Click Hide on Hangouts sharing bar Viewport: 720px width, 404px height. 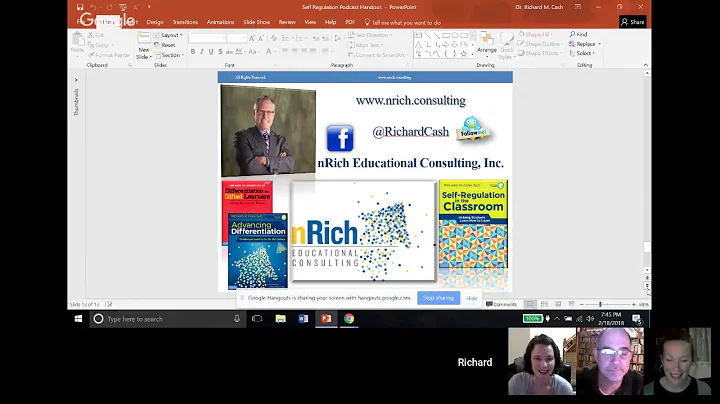[x=472, y=298]
